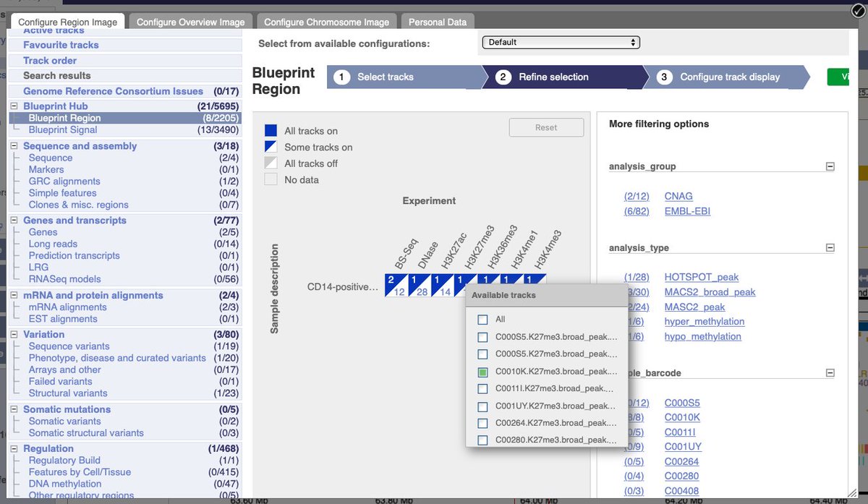Image resolution: width=868 pixels, height=504 pixels.
Task: Filter by MASC2_peak analysis type
Action: [694, 307]
